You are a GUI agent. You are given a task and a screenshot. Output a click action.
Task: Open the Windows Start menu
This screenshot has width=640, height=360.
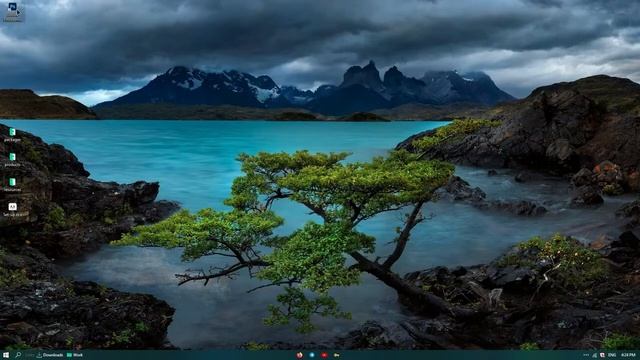point(6,355)
